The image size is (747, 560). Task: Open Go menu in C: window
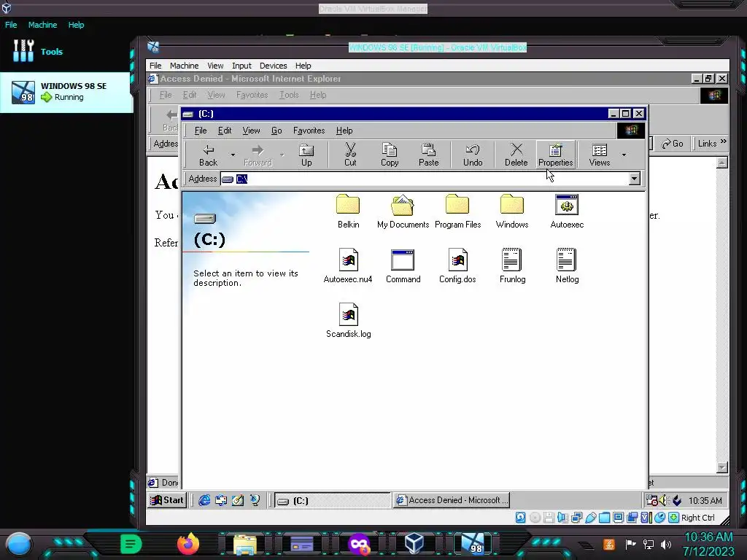[276, 131]
